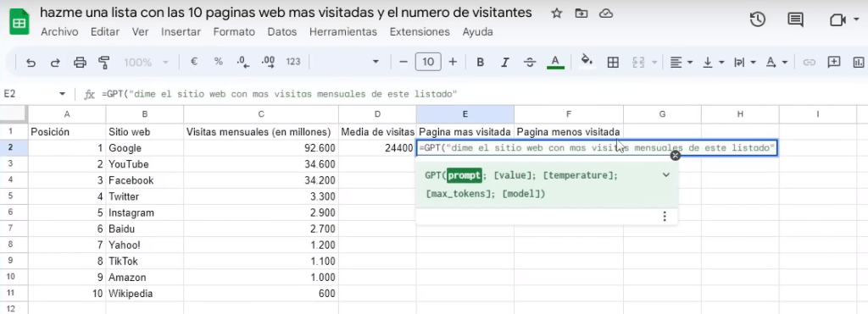Image resolution: width=868 pixels, height=314 pixels.
Task: Select the cell with value 92.600
Action: [x=261, y=147]
